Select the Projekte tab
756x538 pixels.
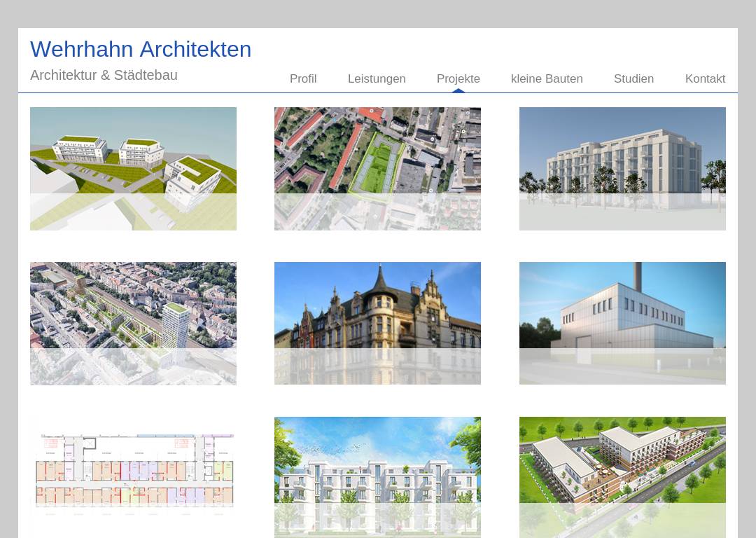(x=458, y=78)
